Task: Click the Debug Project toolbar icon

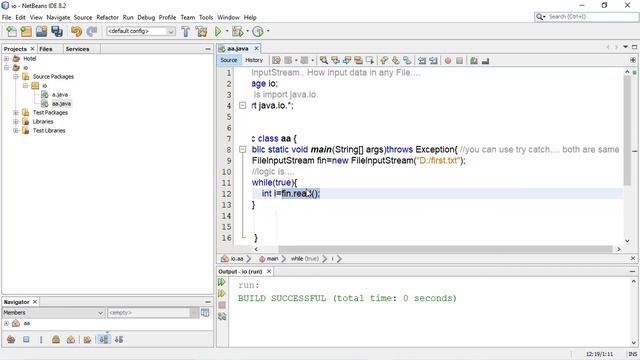Action: point(237,31)
